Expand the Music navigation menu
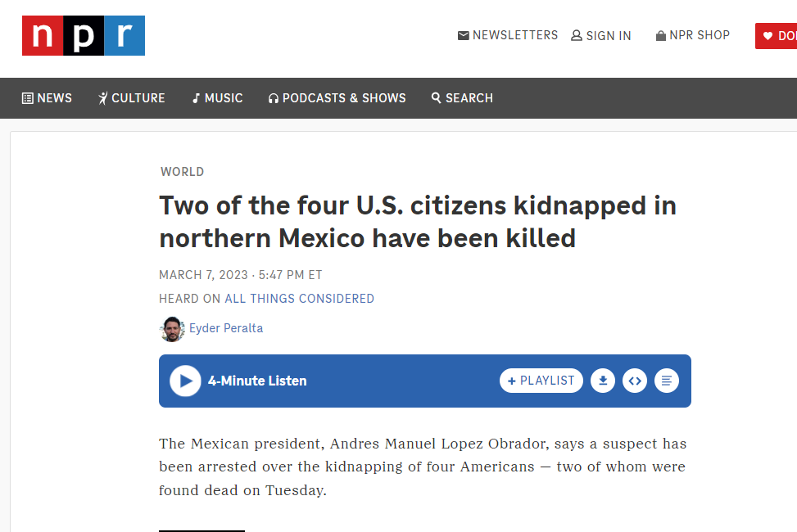Image resolution: width=797 pixels, height=532 pixels. point(217,98)
